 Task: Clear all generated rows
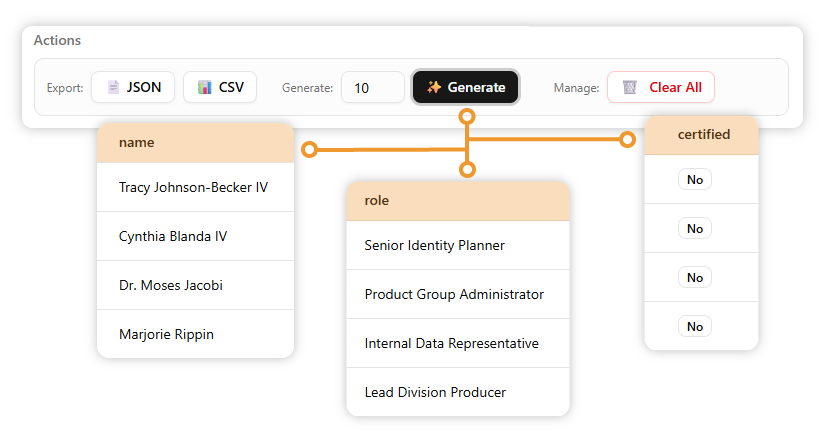pos(661,87)
